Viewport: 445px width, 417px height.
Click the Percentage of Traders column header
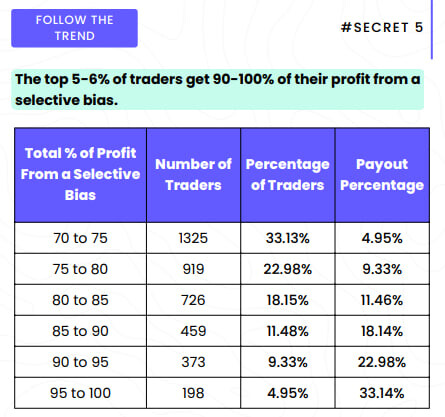point(288,175)
